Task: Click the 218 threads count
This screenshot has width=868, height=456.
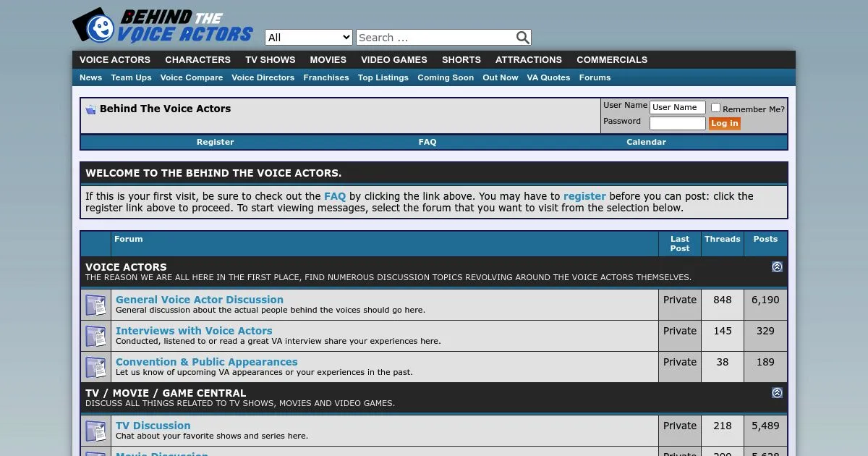Action: click(723, 426)
